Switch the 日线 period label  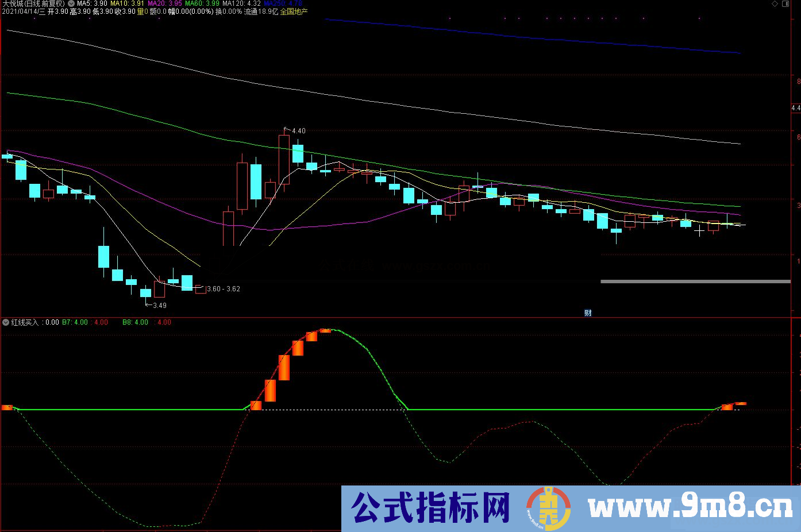[33, 3]
